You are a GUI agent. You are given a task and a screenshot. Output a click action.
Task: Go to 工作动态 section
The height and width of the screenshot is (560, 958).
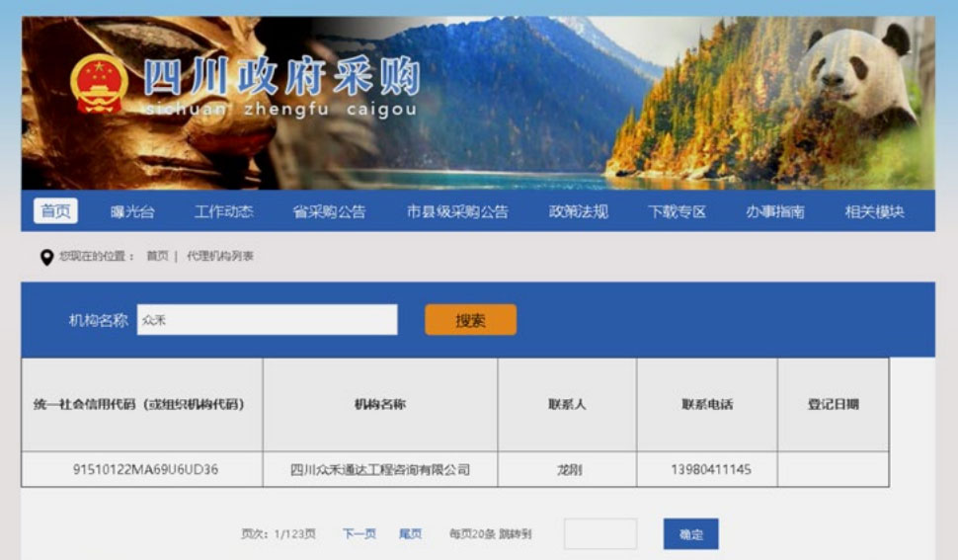click(x=223, y=211)
